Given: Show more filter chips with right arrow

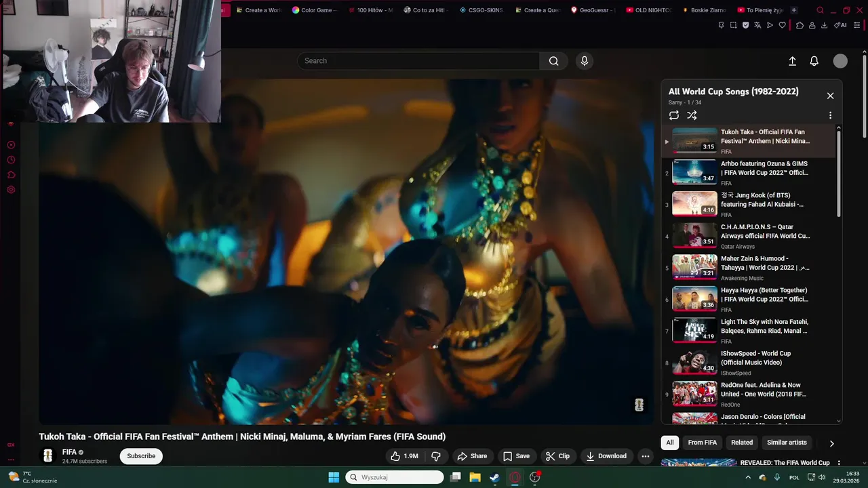Looking at the screenshot, I should click(831, 443).
